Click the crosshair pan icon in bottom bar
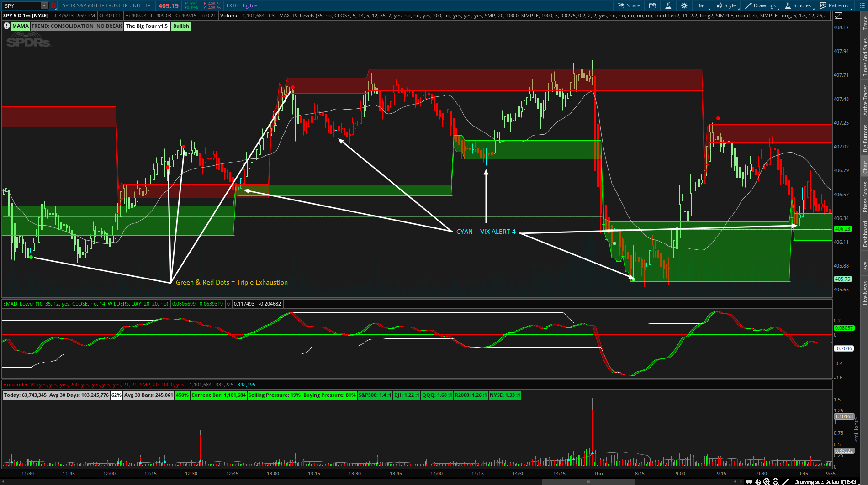The image size is (868, 485). tap(758, 481)
